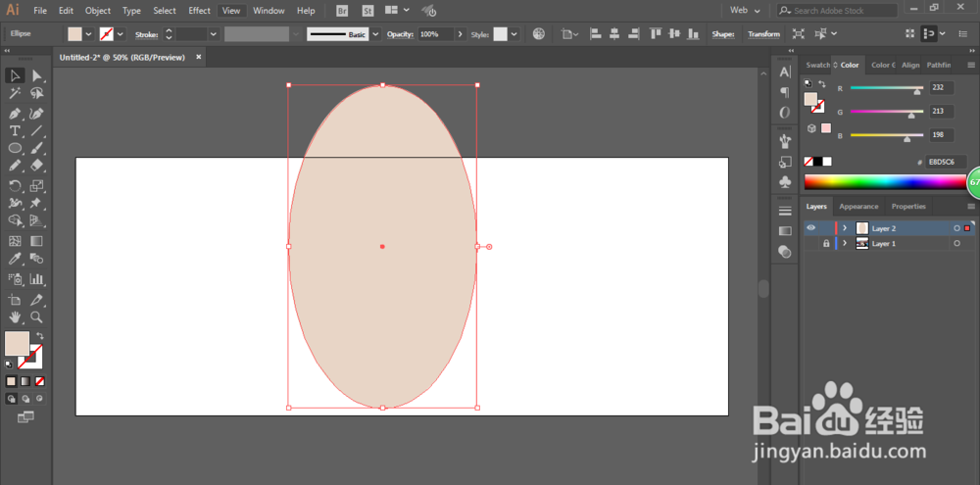Select the Lasso tool
The image size is (980, 485).
point(37,94)
